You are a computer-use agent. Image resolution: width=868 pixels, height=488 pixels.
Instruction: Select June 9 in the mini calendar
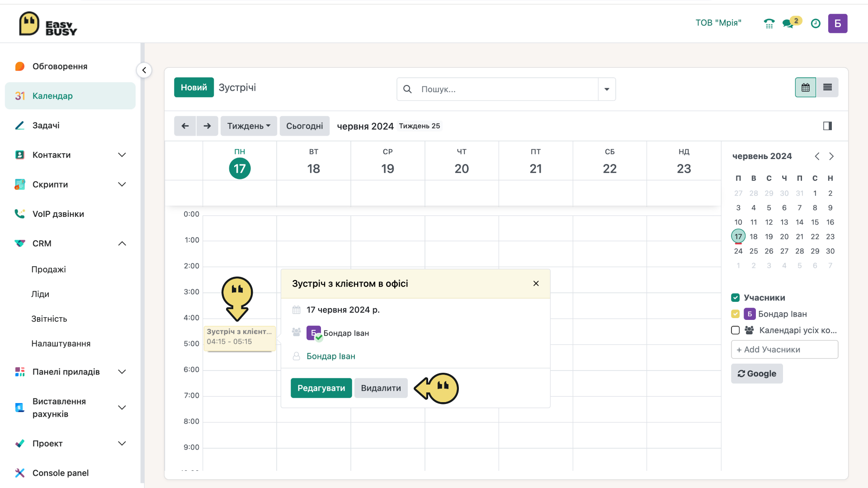pos(830,208)
